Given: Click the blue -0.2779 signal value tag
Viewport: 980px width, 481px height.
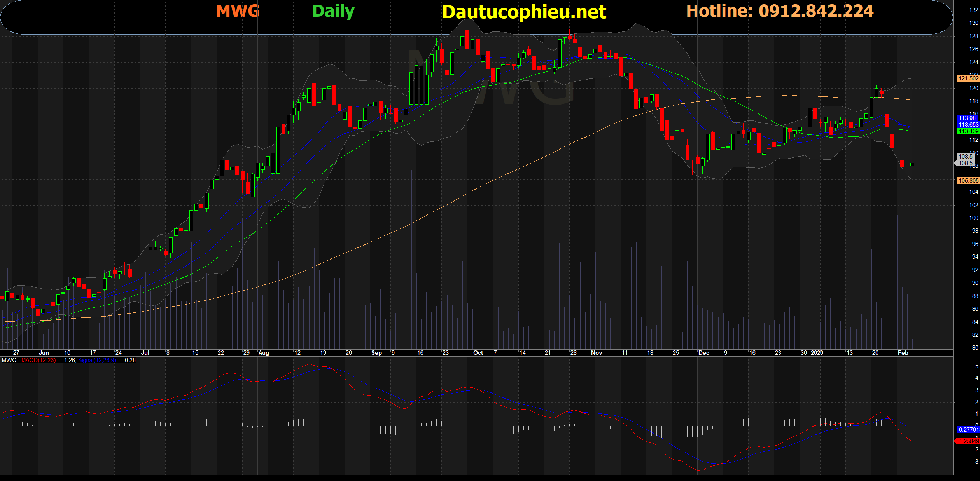Looking at the screenshot, I should click(x=968, y=430).
